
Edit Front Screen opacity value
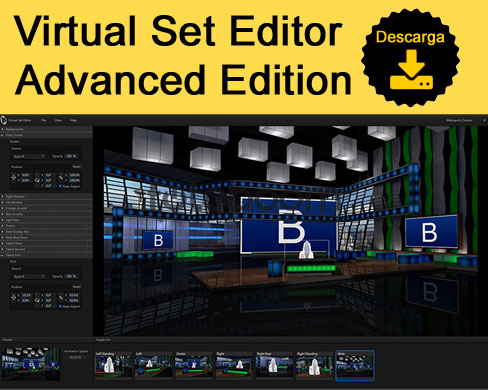(x=71, y=156)
